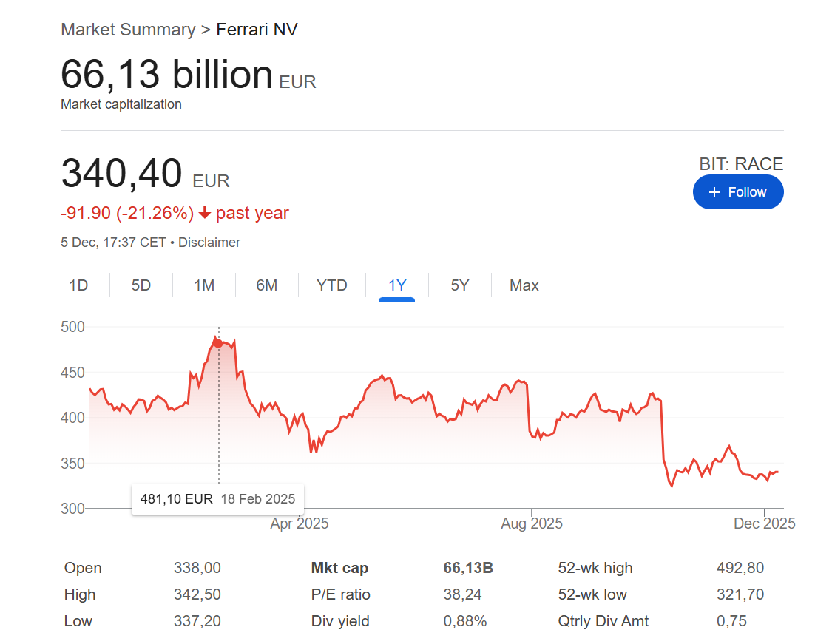The width and height of the screenshot is (832, 644).
Task: Click the red marker dot on chart
Action: click(218, 343)
